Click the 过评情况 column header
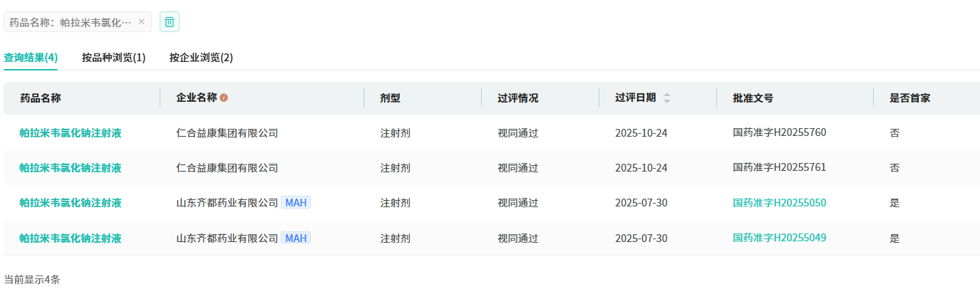Image resolution: width=980 pixels, height=299 pixels. (x=517, y=98)
